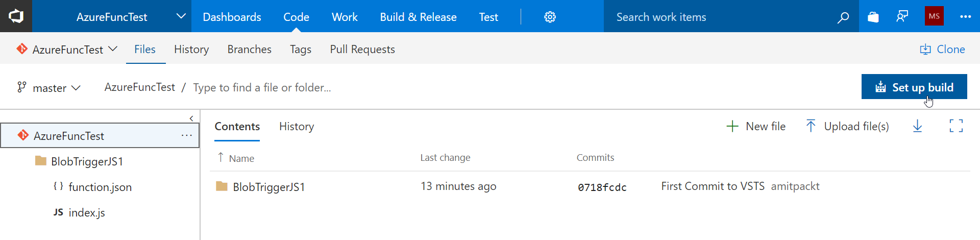This screenshot has width=980, height=240.
Task: Open the marketplace shopping bag icon
Action: (x=873, y=17)
